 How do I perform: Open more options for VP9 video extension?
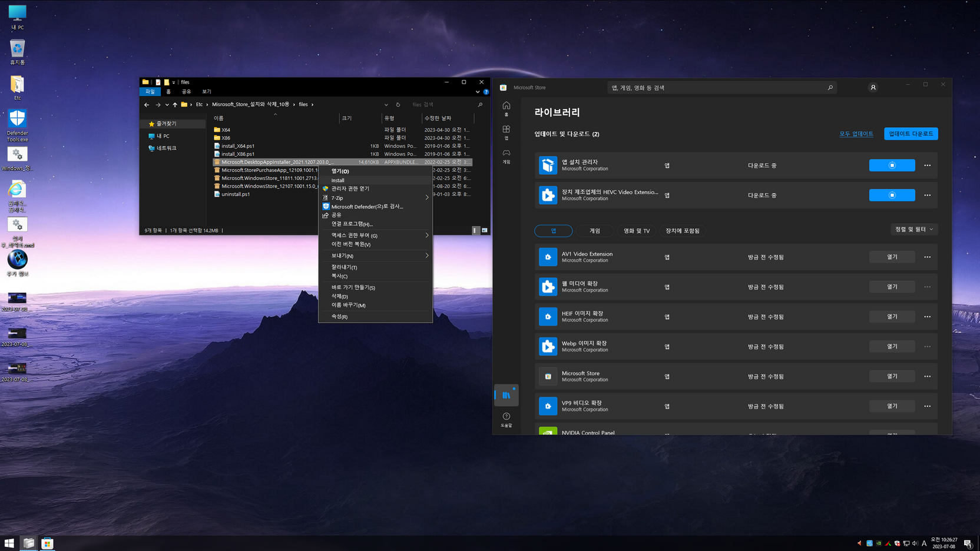point(927,406)
